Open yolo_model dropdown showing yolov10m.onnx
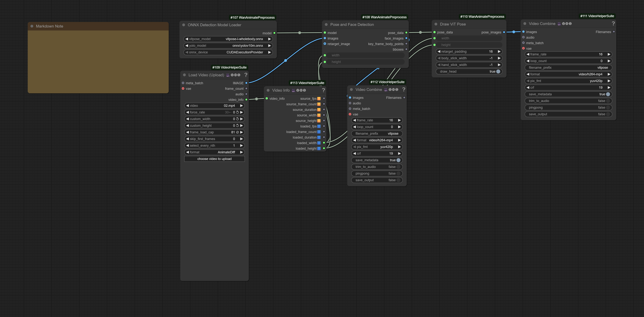 pos(228,46)
